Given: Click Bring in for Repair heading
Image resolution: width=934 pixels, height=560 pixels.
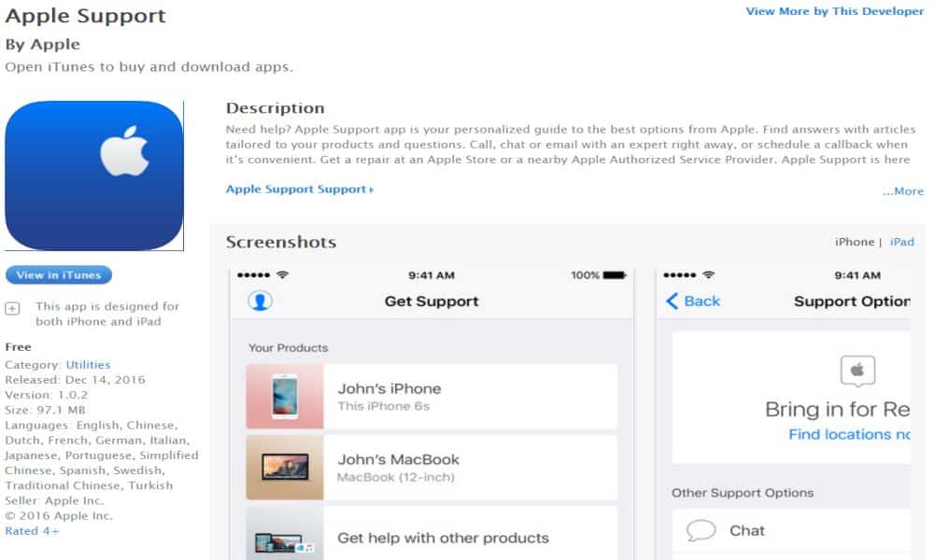Looking at the screenshot, I should pyautogui.click(x=838, y=410).
